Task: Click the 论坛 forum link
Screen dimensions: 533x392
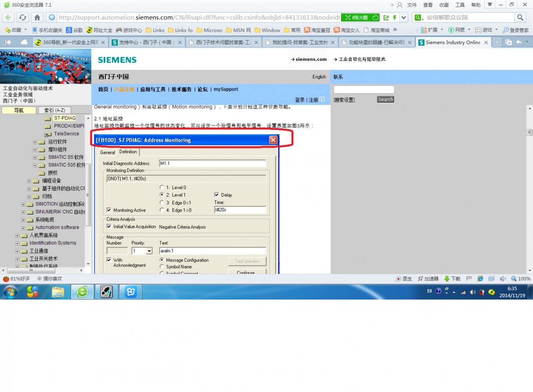Action: coord(202,89)
